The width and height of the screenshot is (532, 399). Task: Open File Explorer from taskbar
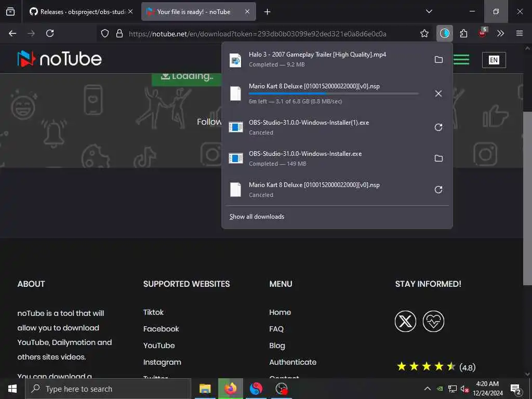[205, 389]
